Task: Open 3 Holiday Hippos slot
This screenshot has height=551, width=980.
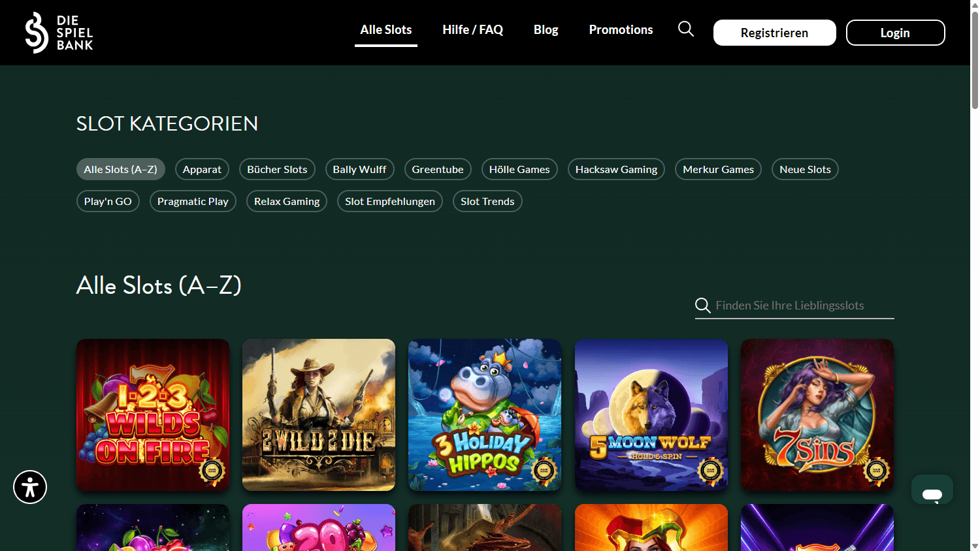Action: 485,415
